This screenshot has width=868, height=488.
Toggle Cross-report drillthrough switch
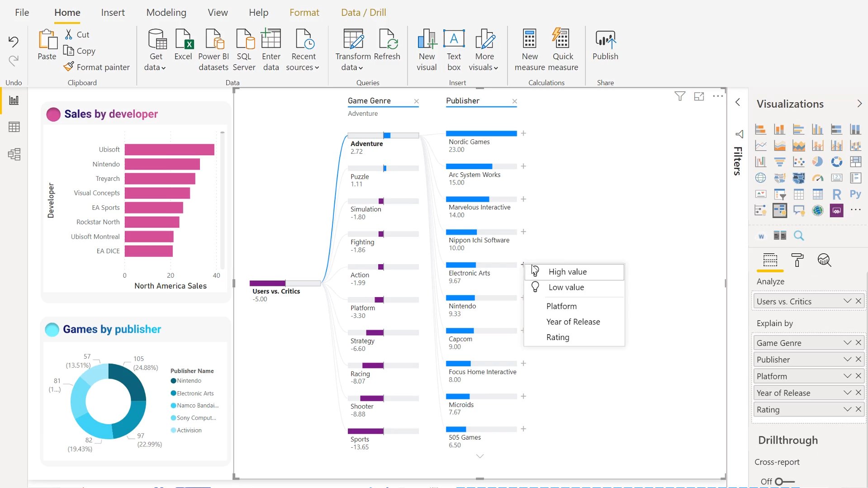(784, 482)
